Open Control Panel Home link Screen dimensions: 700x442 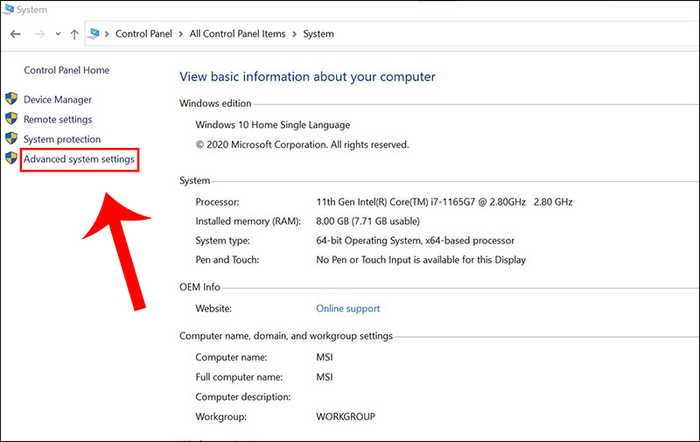[67, 70]
